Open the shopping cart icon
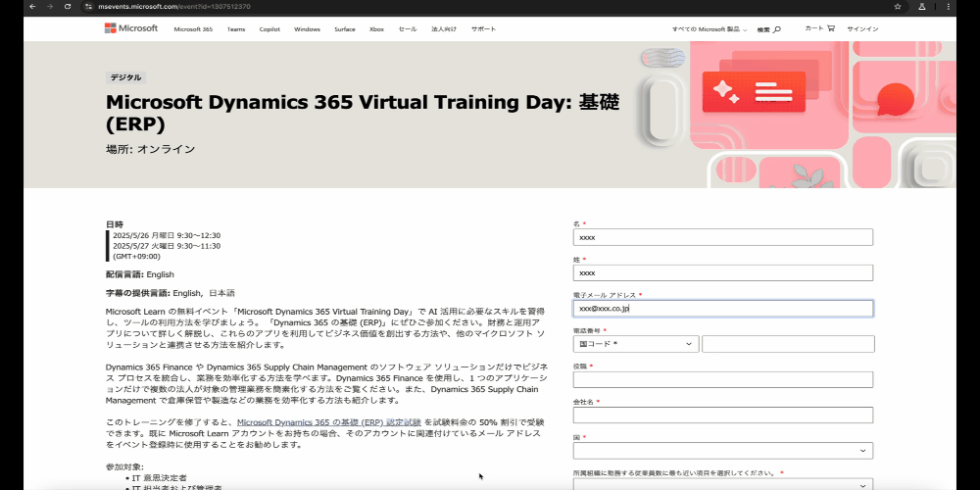 click(831, 28)
